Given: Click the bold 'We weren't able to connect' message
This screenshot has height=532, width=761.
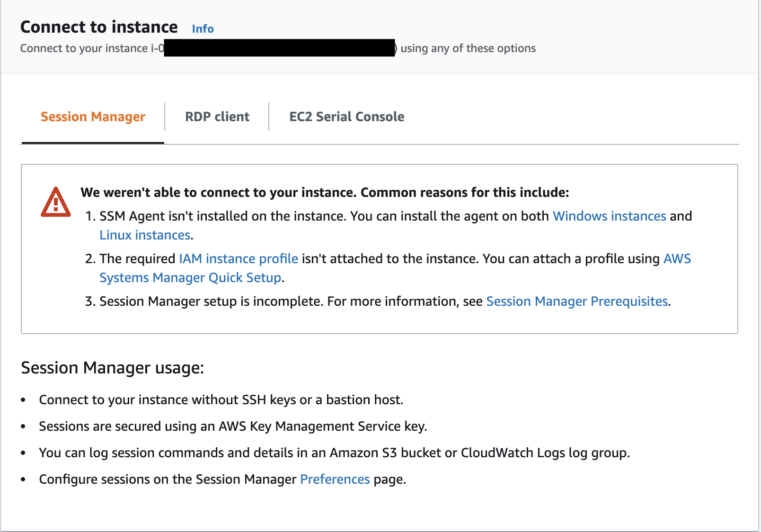Looking at the screenshot, I should coord(325,193).
